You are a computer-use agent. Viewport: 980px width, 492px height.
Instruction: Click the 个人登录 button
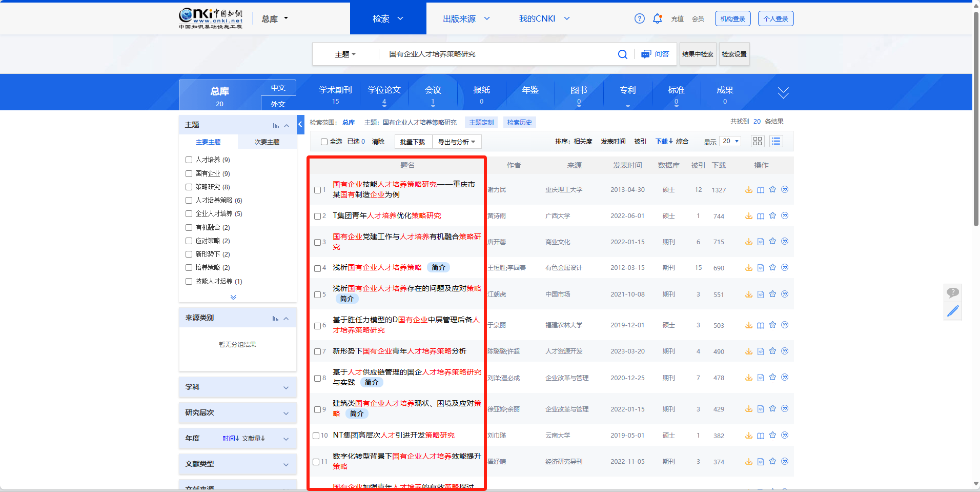tap(775, 18)
